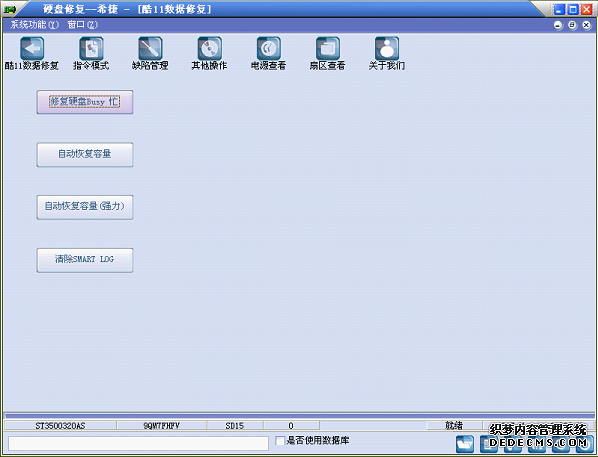Screen dimensions: 598x457
Task: Open 其他操作 disc icon
Action: [x=209, y=48]
